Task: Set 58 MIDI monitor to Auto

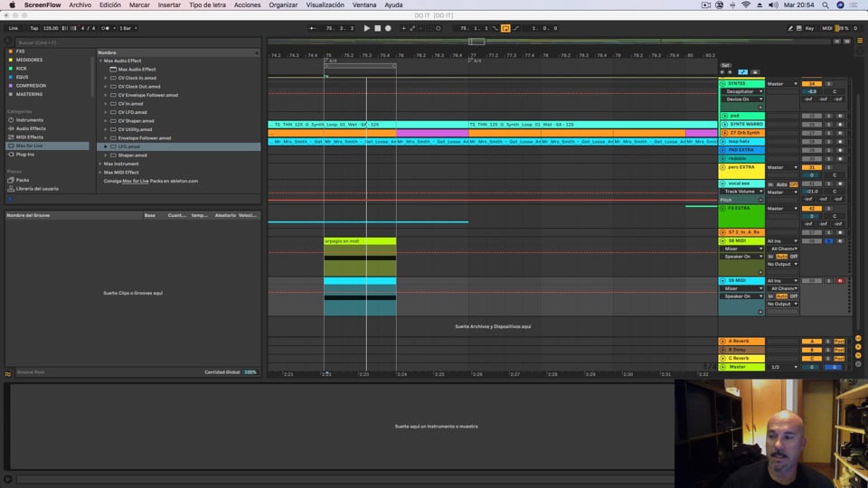Action: tap(781, 257)
